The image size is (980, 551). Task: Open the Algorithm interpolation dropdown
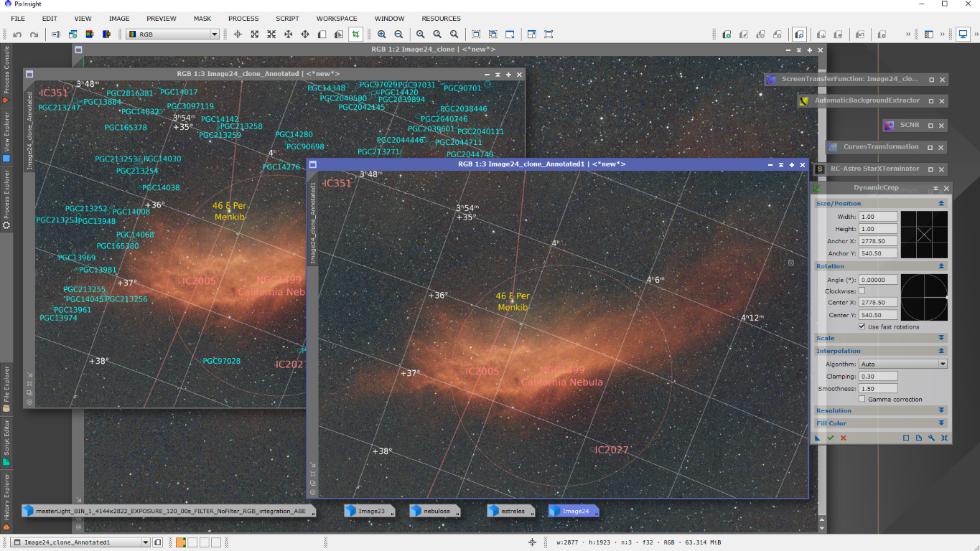tap(903, 364)
